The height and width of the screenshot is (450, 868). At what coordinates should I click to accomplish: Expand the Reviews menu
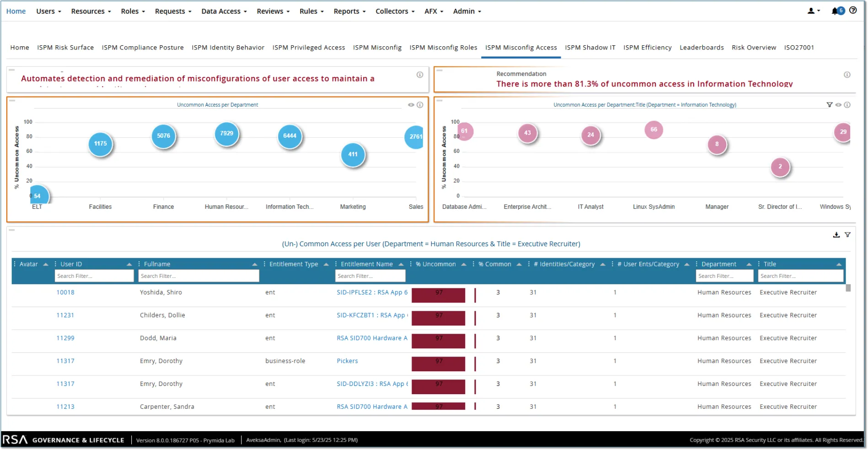pyautogui.click(x=273, y=11)
